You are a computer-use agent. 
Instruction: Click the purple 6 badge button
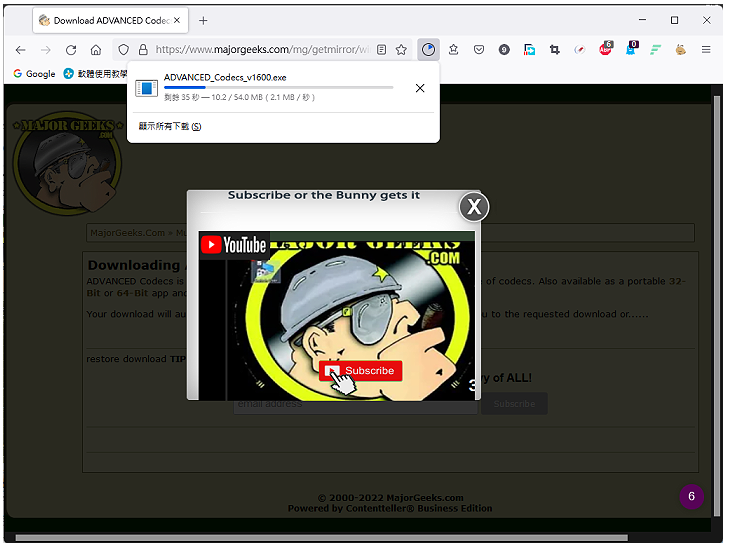pos(691,496)
